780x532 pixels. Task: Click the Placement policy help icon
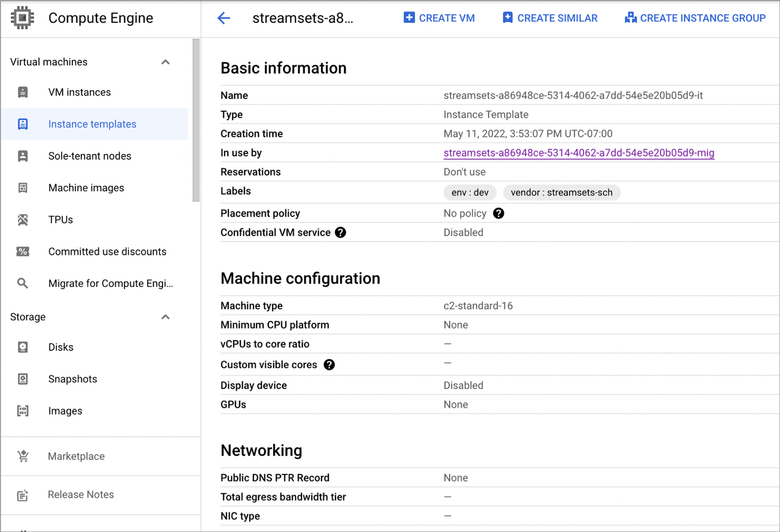498,213
